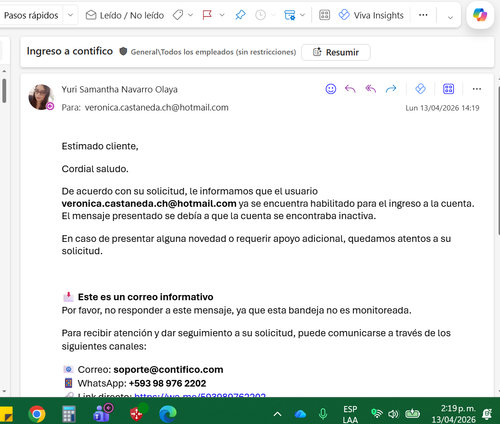The width and height of the screenshot is (500, 424).
Task: Open sender Yuri Samantha Navarro Olaya's profile photo
Action: pos(41,97)
